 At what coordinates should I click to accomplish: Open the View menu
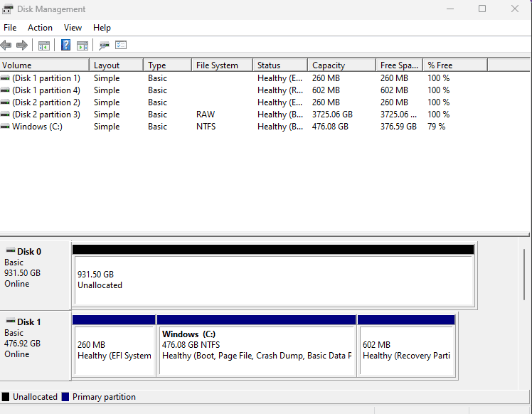point(73,28)
